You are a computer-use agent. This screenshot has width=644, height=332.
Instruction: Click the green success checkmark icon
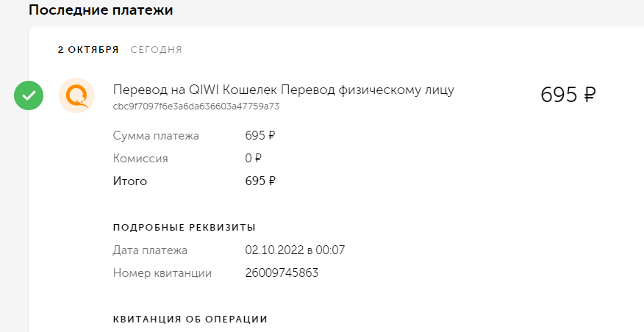pyautogui.click(x=29, y=95)
